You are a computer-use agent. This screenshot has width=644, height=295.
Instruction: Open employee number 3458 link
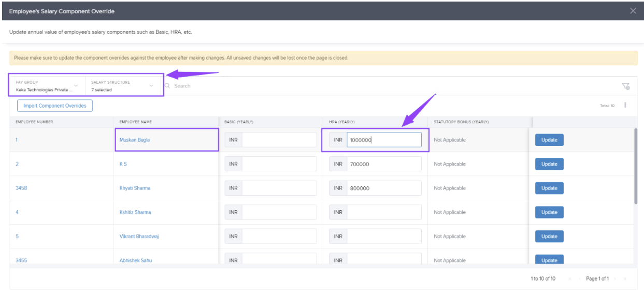coord(21,188)
